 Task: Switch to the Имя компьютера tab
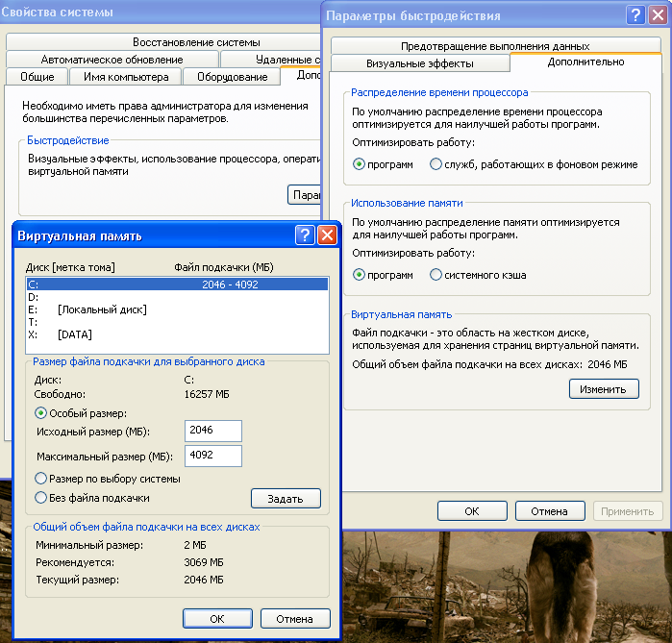pyautogui.click(x=126, y=77)
